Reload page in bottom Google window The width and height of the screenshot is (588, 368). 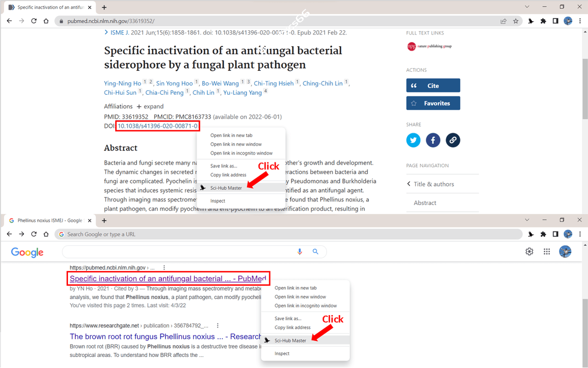(34, 234)
